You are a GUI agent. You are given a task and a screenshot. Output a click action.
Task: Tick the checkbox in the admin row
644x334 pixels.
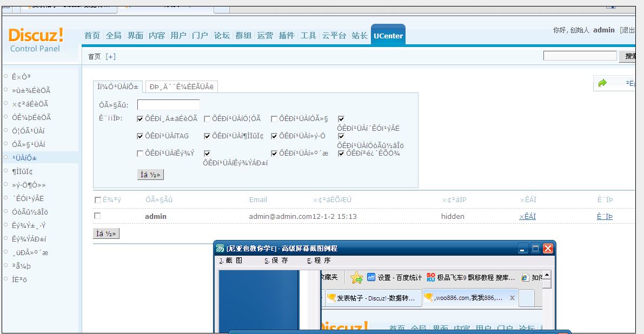click(x=97, y=216)
